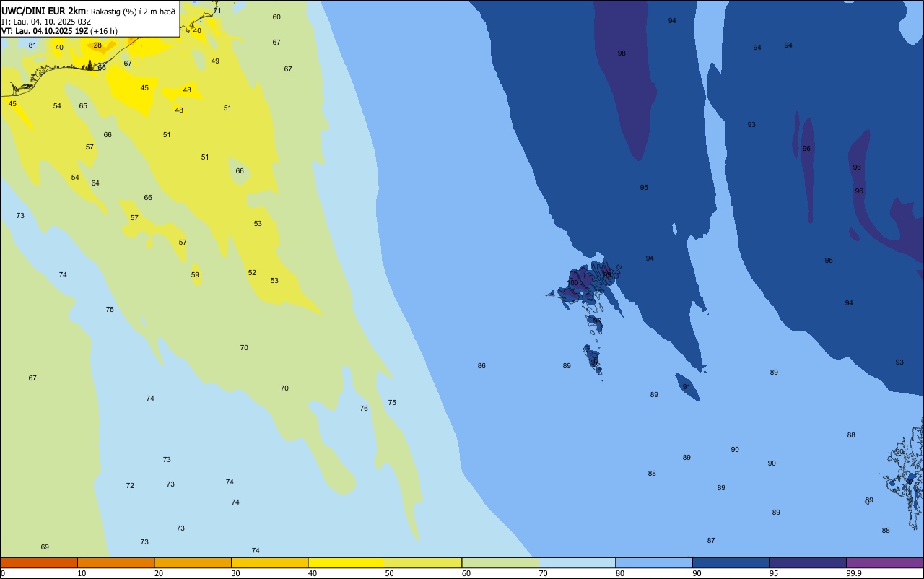Viewport: 924px width, 579px height.
Task: Click the humidity value '81' on map
Action: pyautogui.click(x=32, y=45)
